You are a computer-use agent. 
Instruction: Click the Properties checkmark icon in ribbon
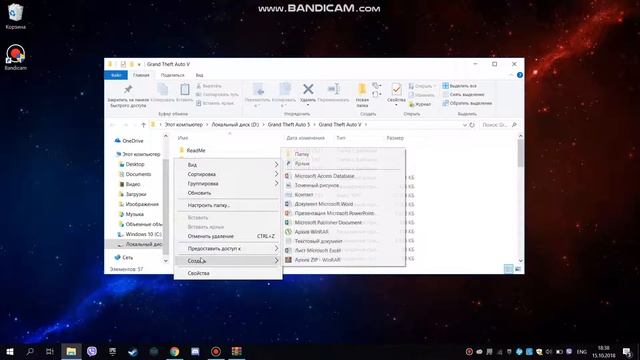396,89
